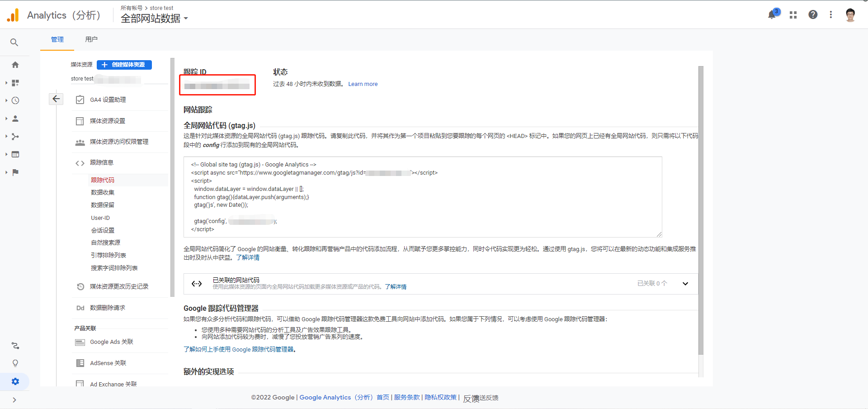Open Audience reports person icon
868x409 pixels.
pos(15,119)
